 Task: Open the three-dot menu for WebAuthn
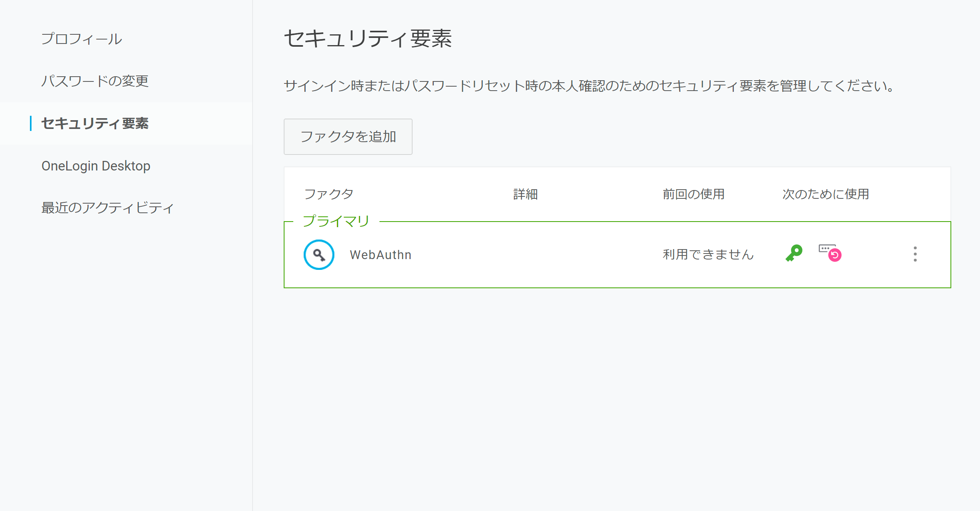pos(915,254)
